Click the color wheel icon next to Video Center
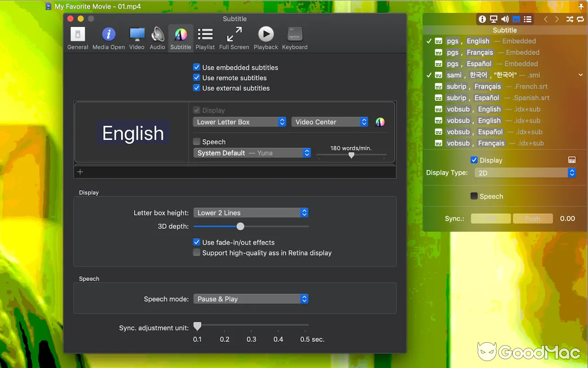Viewport: 588px width, 368px height. point(379,122)
